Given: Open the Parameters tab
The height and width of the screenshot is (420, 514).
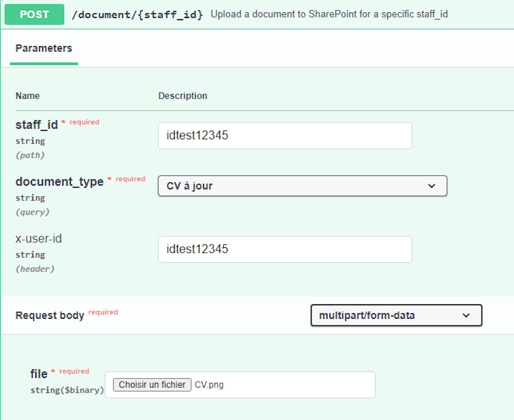Looking at the screenshot, I should coord(44,48).
